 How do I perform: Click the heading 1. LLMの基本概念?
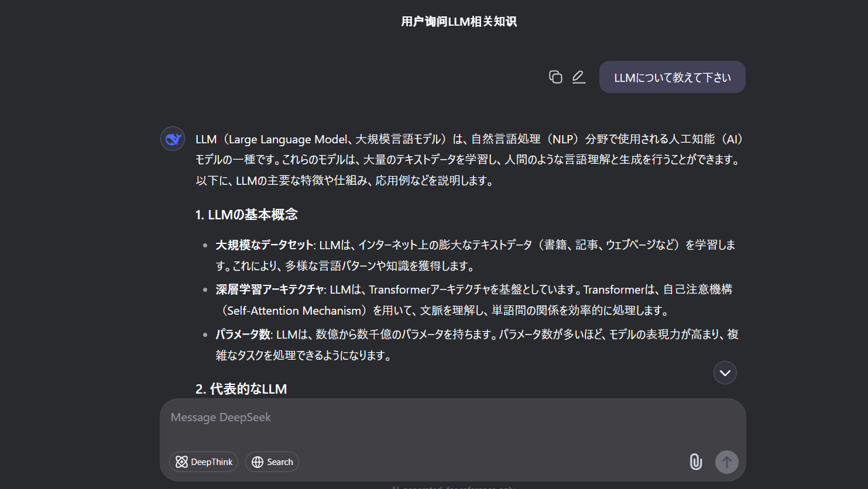pos(246,215)
